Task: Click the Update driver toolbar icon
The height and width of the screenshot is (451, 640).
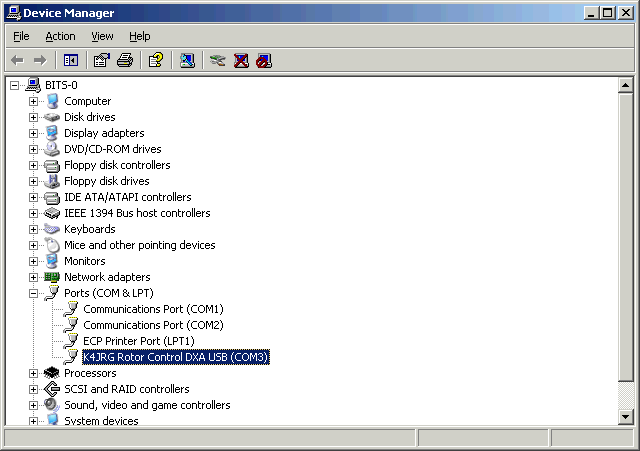Action: click(218, 60)
